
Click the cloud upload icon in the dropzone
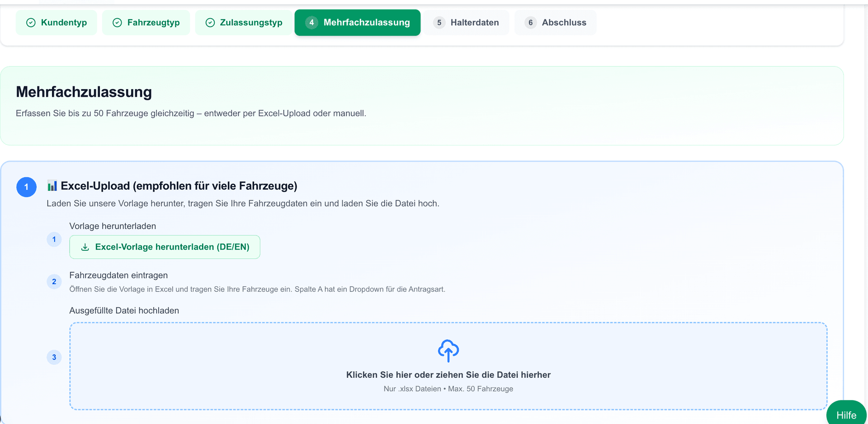pos(448,350)
